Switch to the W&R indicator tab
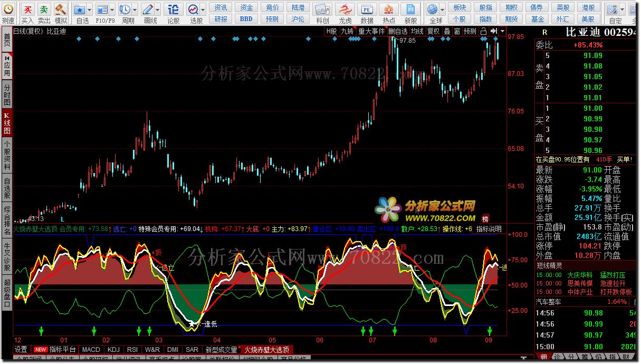641x364 pixels. point(152,349)
